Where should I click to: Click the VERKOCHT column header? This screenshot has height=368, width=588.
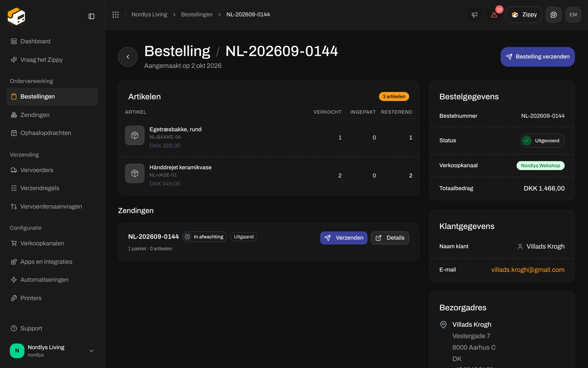point(327,112)
